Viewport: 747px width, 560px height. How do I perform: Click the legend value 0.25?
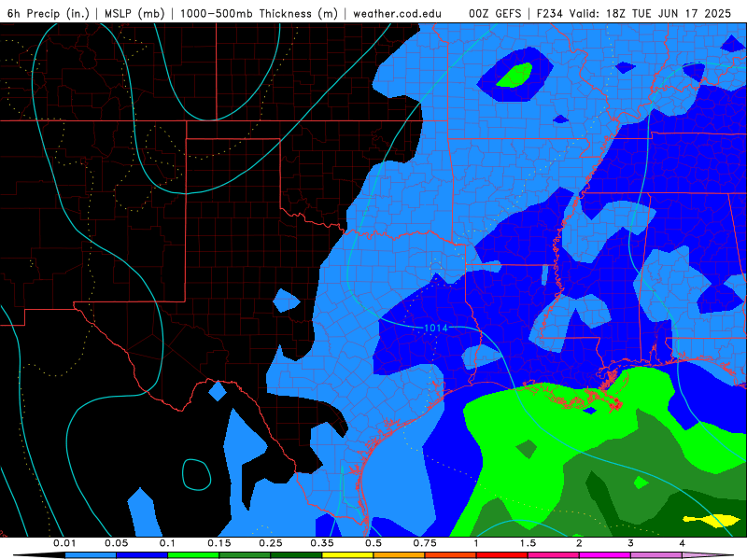pos(271,543)
